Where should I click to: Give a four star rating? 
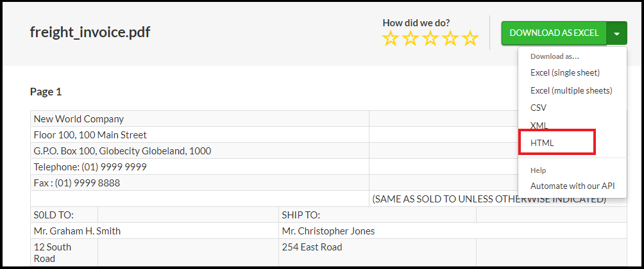click(450, 38)
